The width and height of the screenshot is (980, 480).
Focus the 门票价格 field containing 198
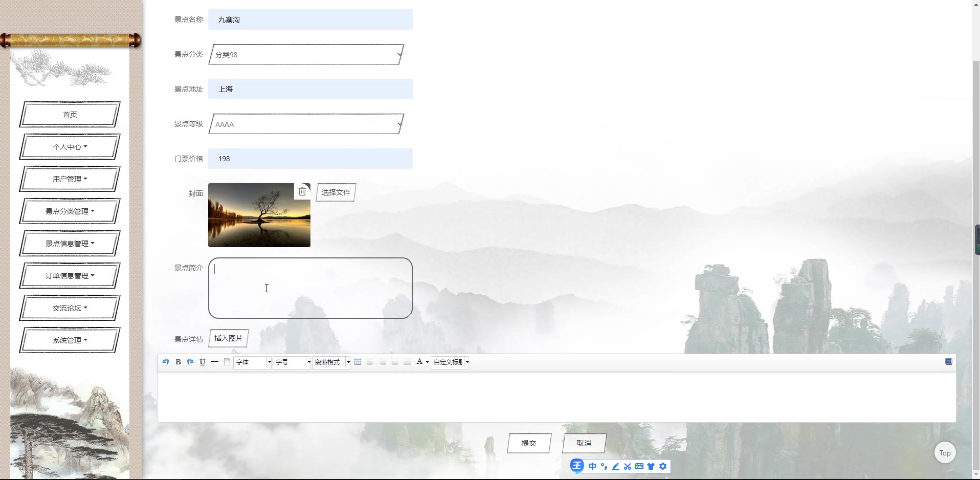[x=310, y=159]
